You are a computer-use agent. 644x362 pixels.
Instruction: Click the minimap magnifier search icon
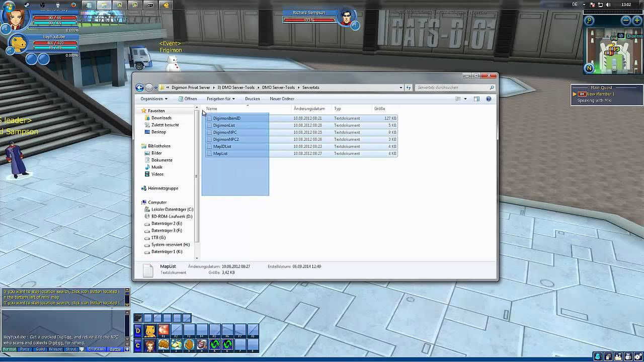[x=589, y=21]
